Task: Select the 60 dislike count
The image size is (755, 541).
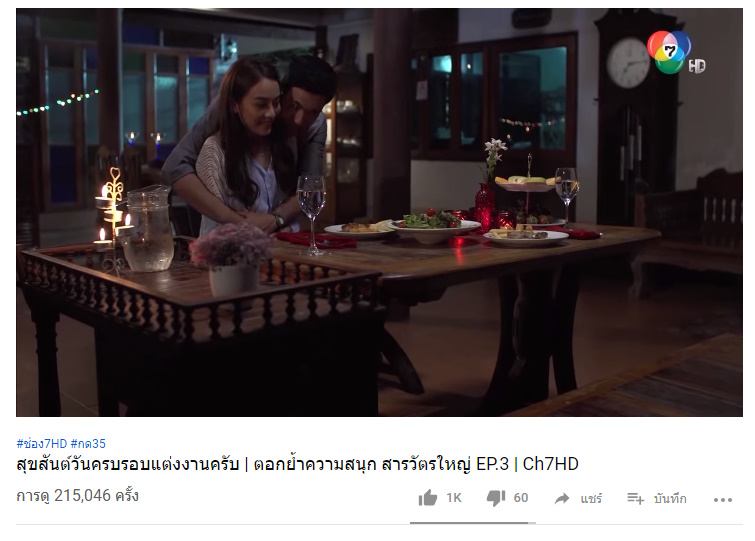Action: click(x=521, y=498)
